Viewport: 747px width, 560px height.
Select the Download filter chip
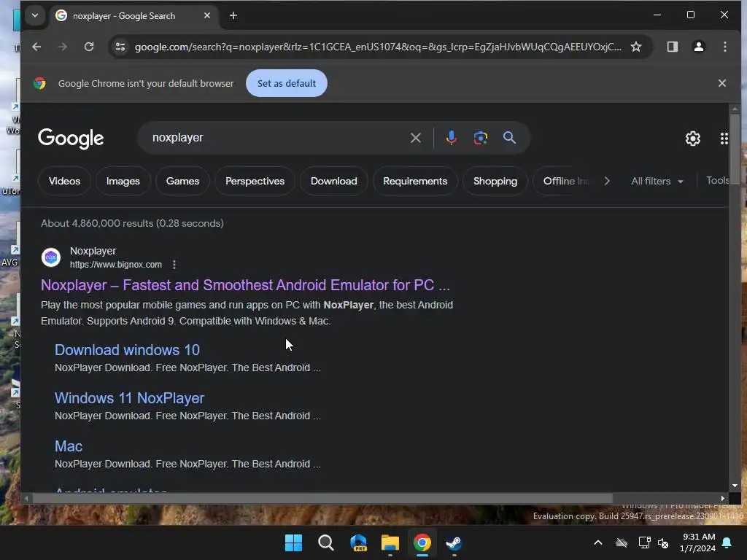(x=334, y=181)
